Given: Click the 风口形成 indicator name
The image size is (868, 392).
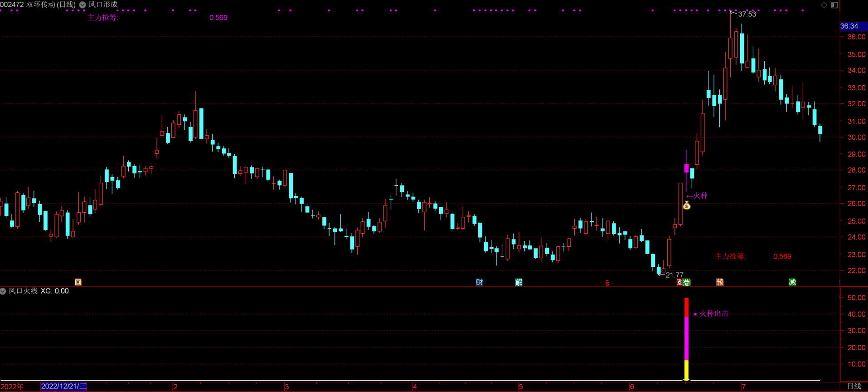Looking at the screenshot, I should point(103,5).
